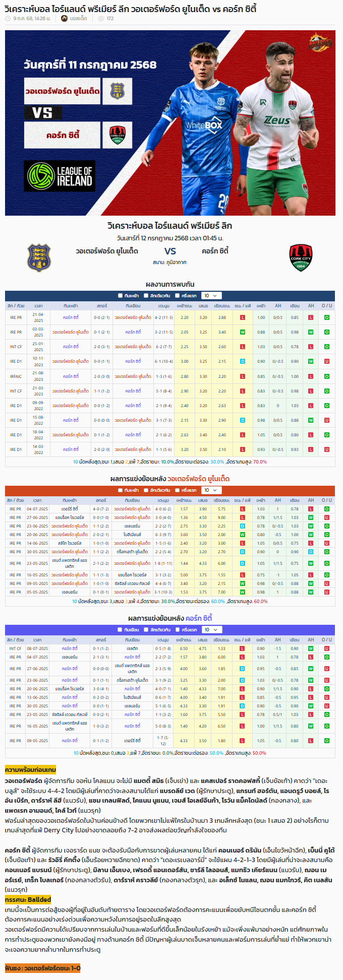This screenshot has width=343, height=980.
Task: Click the win/loss W badge in head-to-head 03-03-2025 row
Action: pos(243,332)
